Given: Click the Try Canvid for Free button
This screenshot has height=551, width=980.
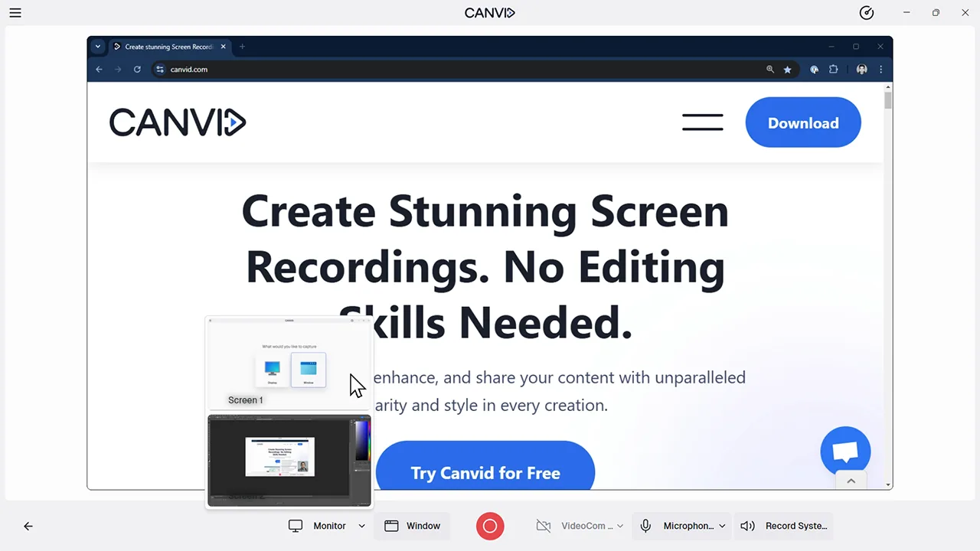Looking at the screenshot, I should tap(485, 473).
